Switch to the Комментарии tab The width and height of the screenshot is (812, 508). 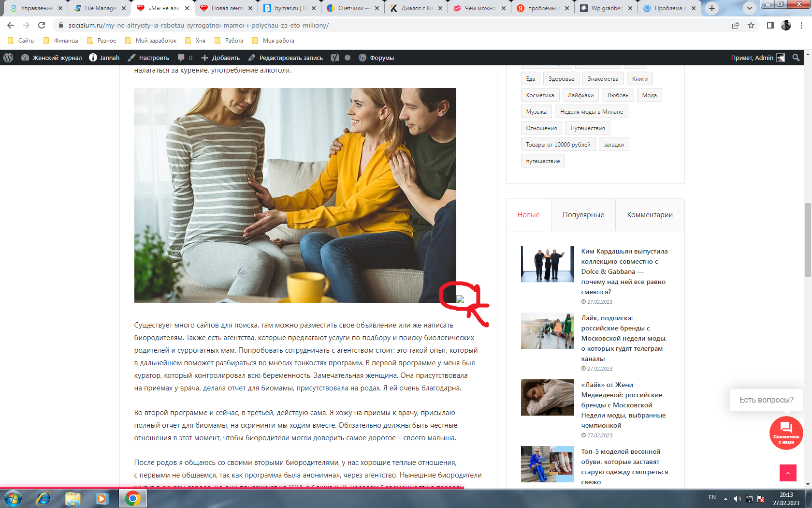click(650, 215)
